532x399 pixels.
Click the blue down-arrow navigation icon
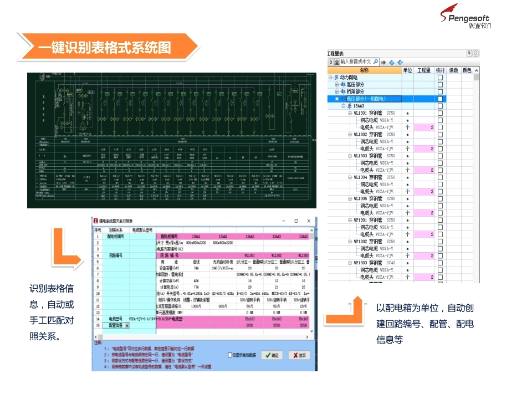click(400, 63)
